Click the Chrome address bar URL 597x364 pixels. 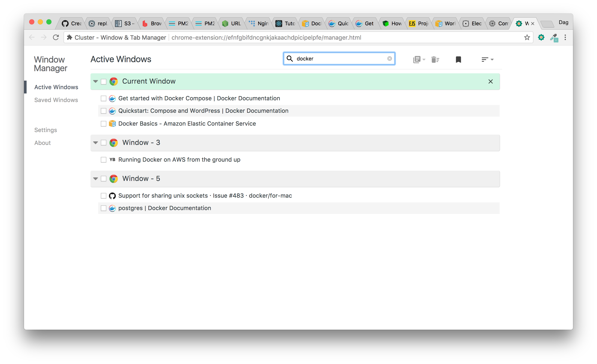coord(266,38)
